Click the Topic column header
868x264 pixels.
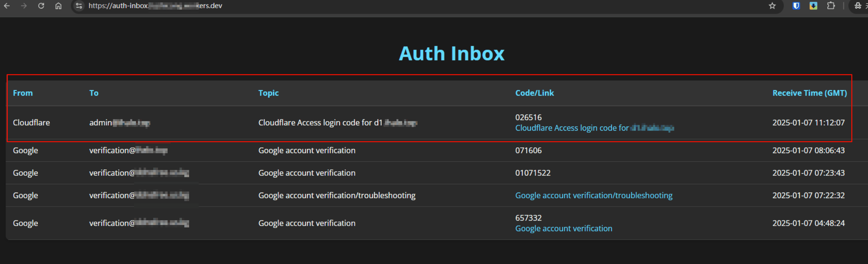coord(268,93)
